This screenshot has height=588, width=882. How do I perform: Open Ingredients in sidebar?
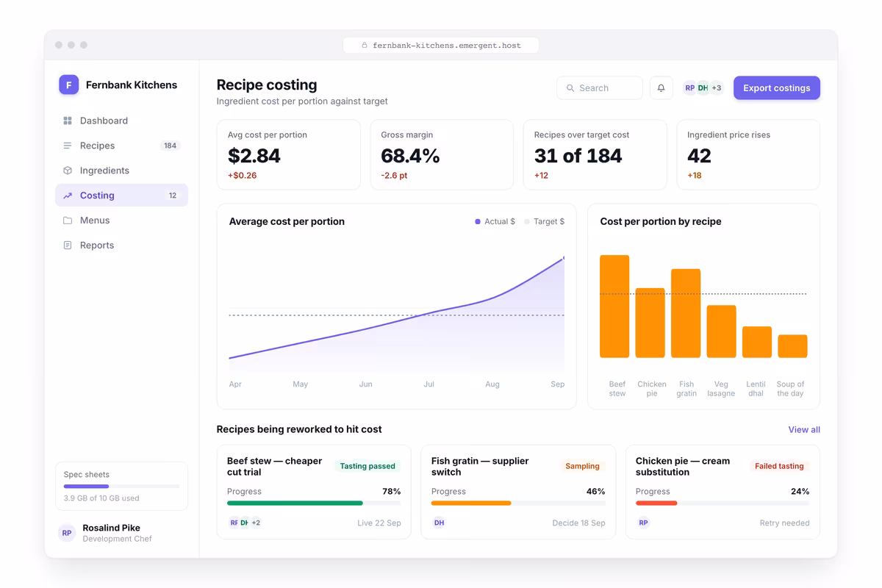[121, 171]
